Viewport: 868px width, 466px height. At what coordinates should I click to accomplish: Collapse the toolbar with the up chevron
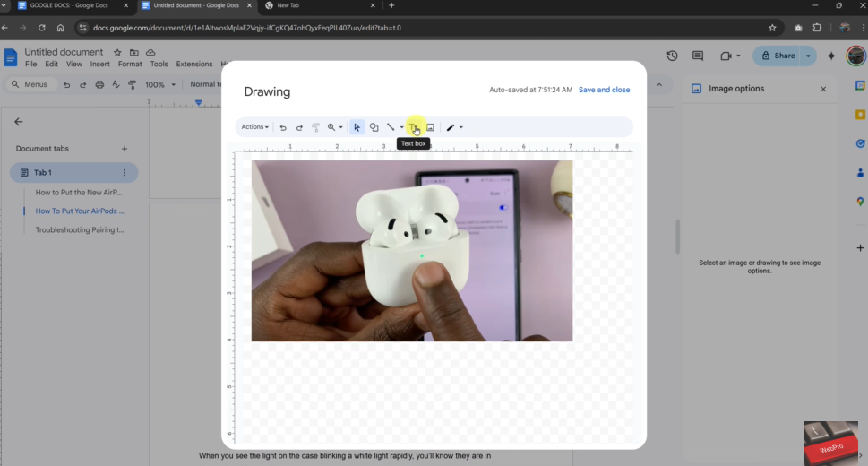659,85
